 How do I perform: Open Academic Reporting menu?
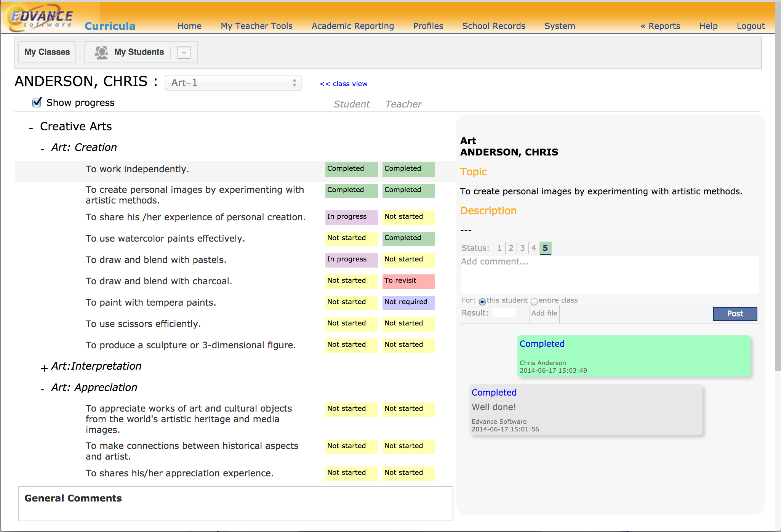(353, 26)
